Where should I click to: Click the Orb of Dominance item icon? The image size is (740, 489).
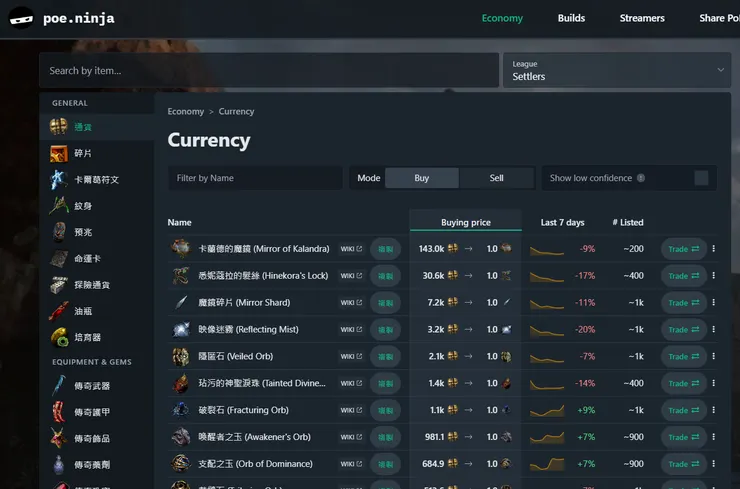coord(181,464)
